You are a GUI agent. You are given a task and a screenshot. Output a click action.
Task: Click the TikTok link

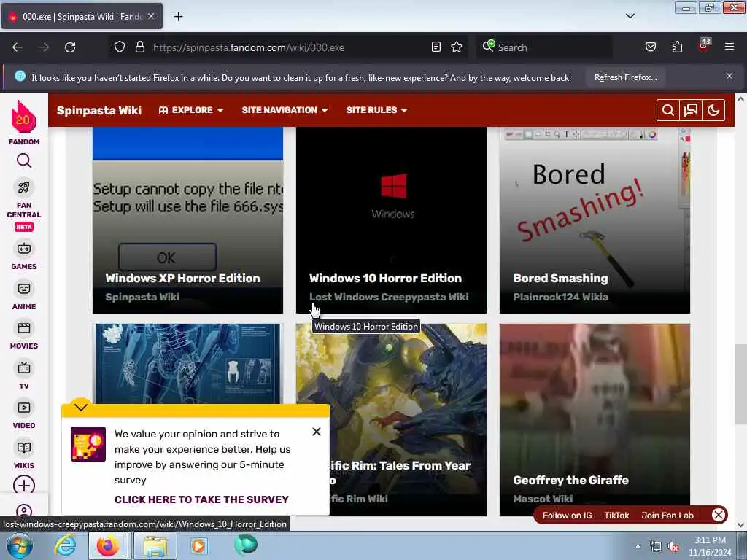616,516
